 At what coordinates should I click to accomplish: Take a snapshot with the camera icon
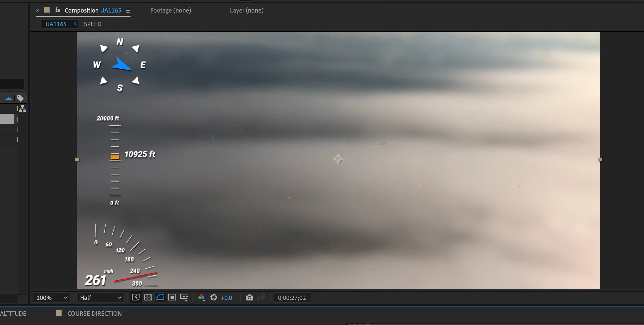pyautogui.click(x=249, y=297)
